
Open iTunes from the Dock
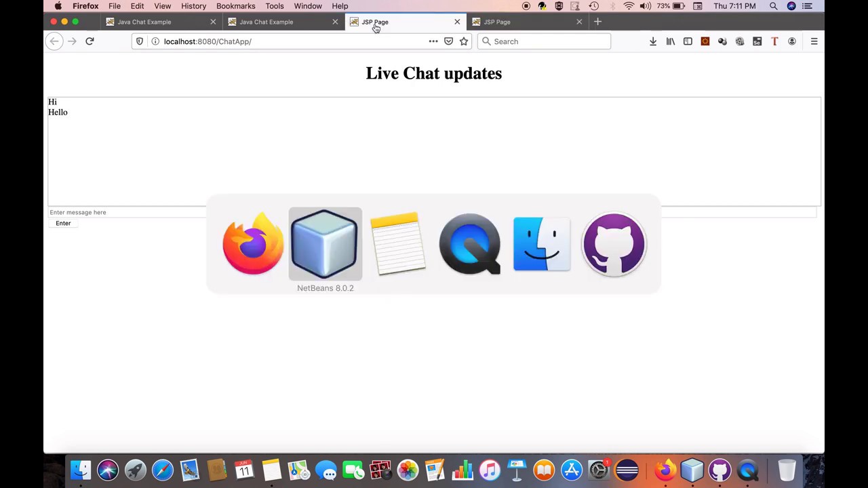[x=490, y=470]
